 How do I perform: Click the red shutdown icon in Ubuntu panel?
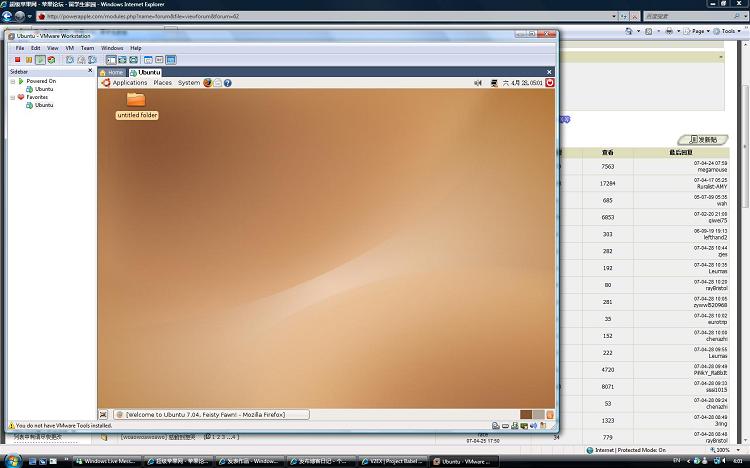pyautogui.click(x=549, y=83)
